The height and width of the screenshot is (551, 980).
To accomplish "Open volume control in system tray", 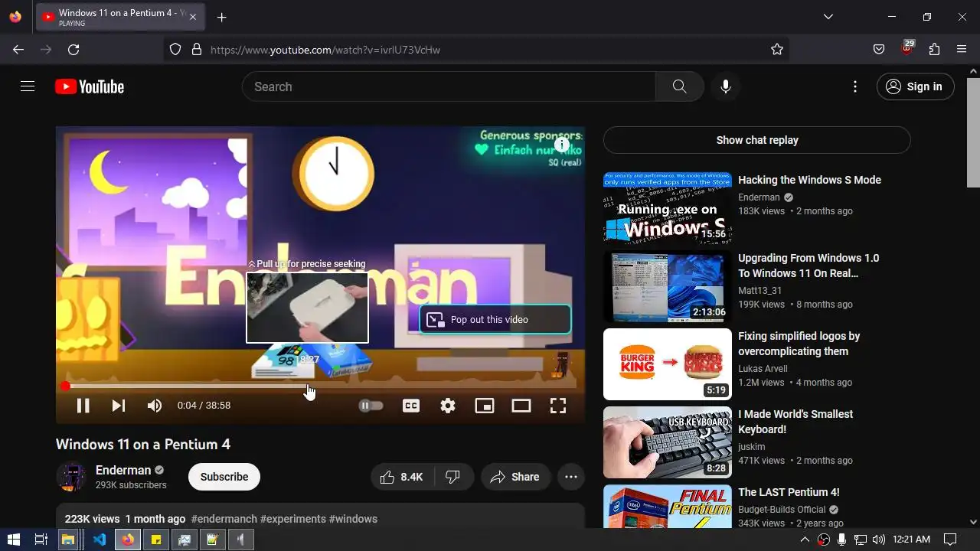I will [878, 540].
